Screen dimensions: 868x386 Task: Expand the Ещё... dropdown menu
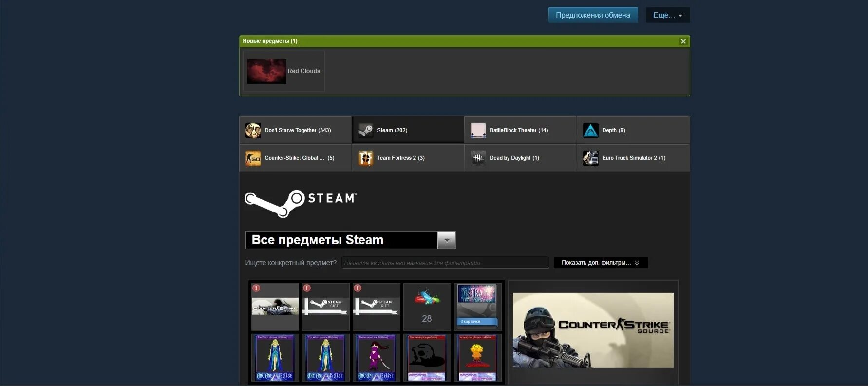click(668, 15)
